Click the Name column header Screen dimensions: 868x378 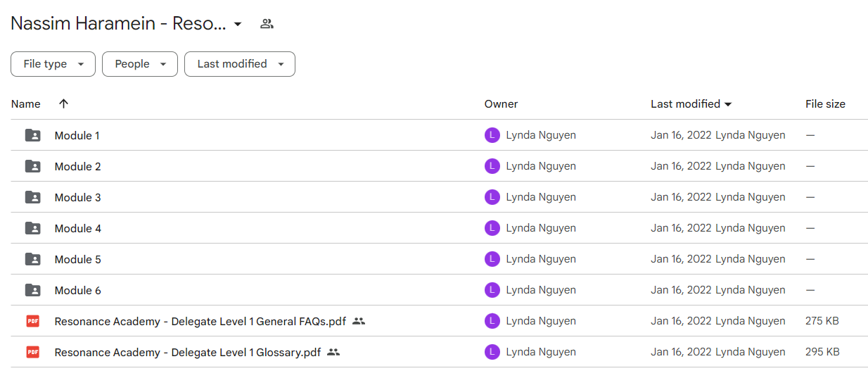point(26,104)
